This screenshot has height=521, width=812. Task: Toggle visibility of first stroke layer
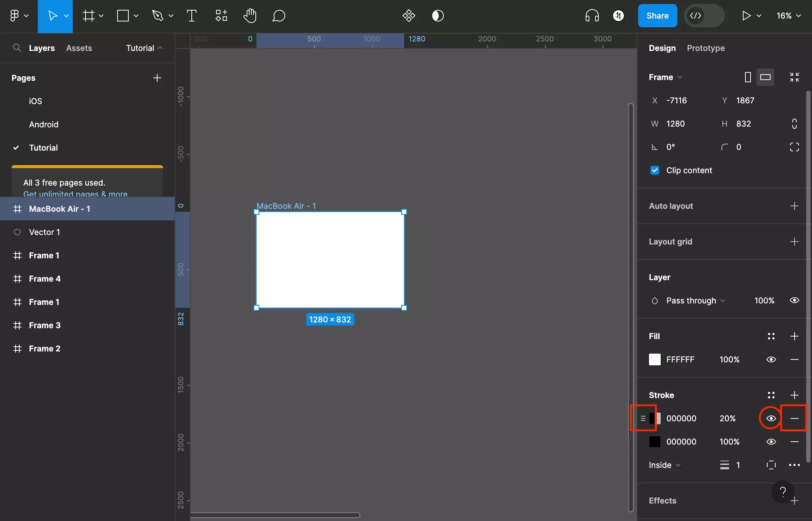click(x=771, y=418)
